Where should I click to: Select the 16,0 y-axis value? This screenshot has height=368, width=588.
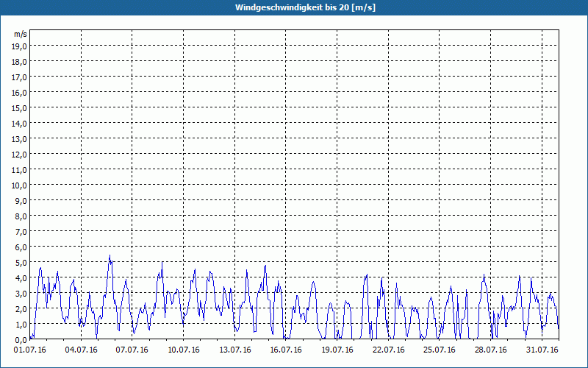(21, 93)
